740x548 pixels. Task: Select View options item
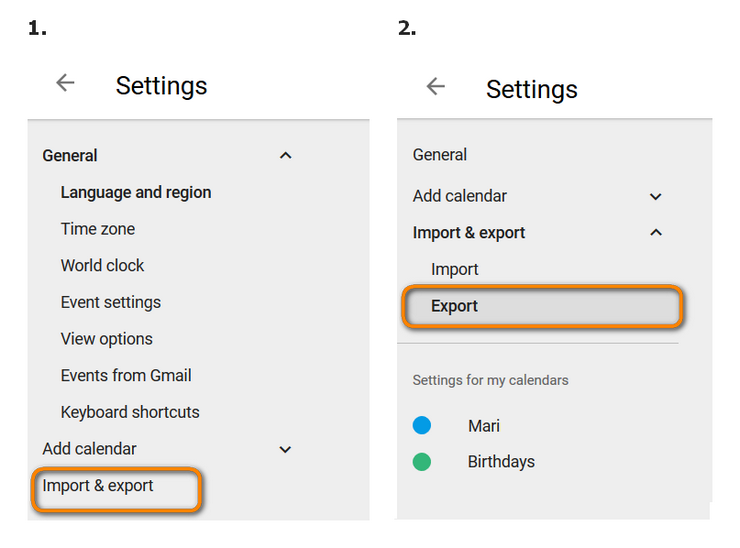(106, 339)
